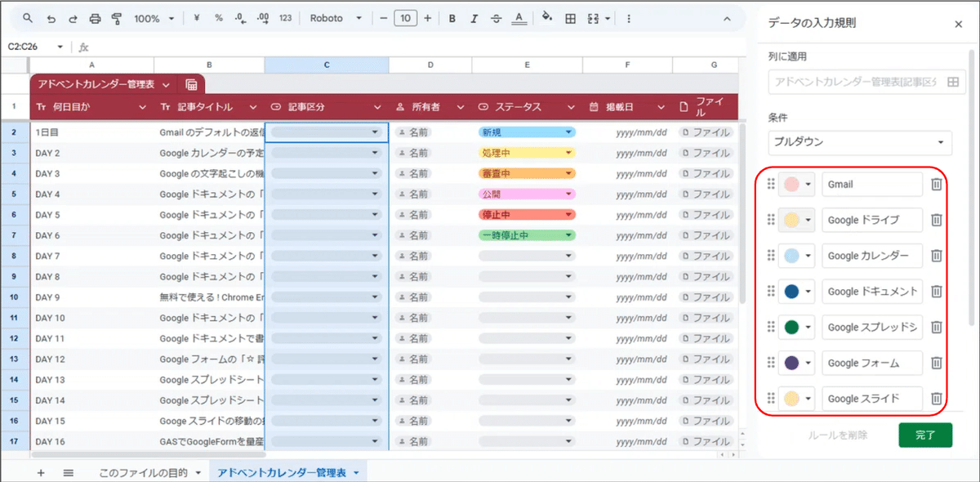Open the 一時停止中 status chip dropdown
The width and height of the screenshot is (980, 482).
pos(568,235)
